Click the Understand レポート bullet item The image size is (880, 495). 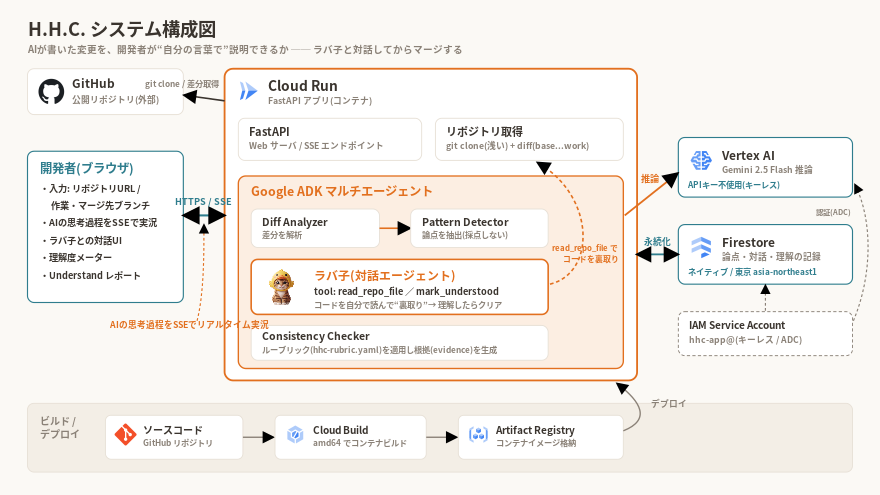pos(91,276)
